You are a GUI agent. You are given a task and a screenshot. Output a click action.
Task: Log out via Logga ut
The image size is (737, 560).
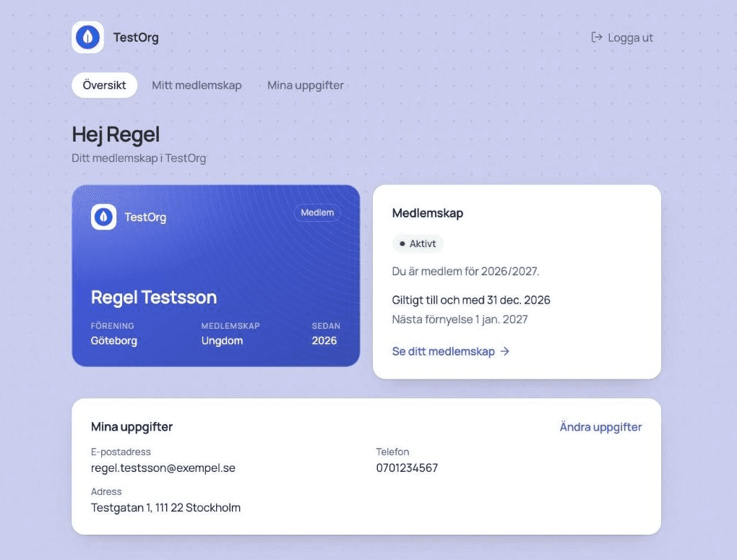[622, 38]
